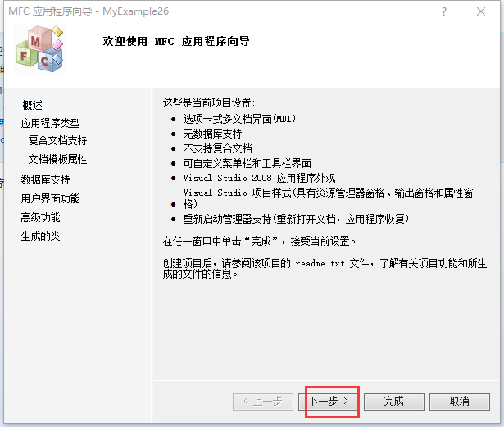The height and width of the screenshot is (427, 504).
Task: Show the 生成的类 page
Action: pyautogui.click(x=40, y=236)
